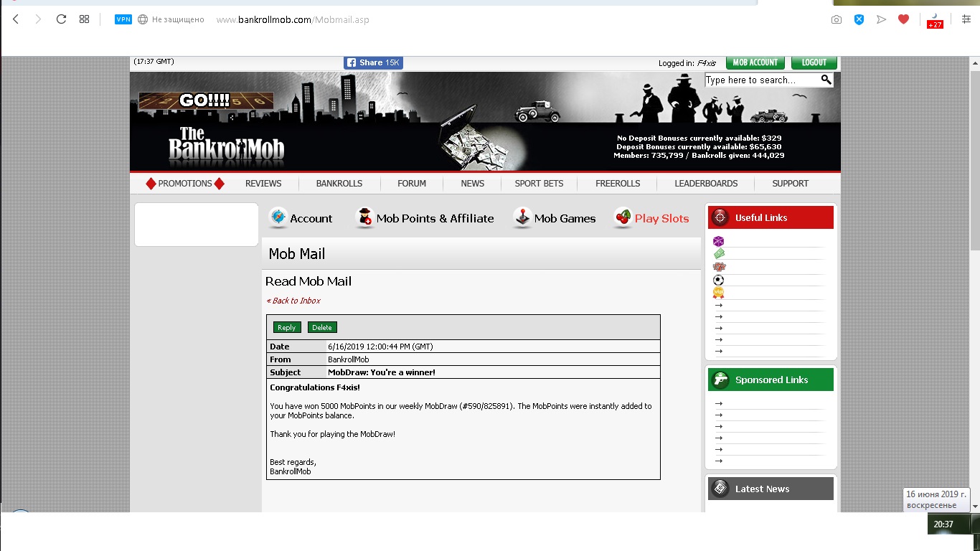The image size is (980, 551).
Task: Open the LEADERBOARDS menu item
Action: [706, 184]
